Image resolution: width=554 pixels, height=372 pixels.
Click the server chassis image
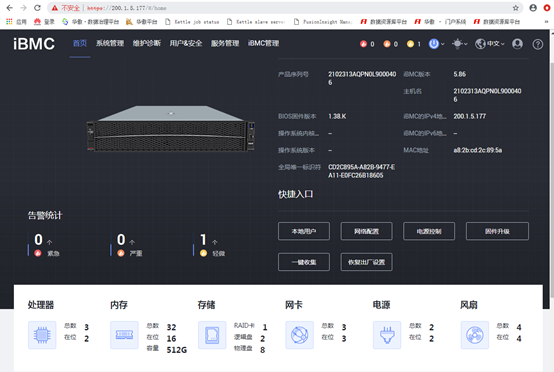pyautogui.click(x=171, y=129)
